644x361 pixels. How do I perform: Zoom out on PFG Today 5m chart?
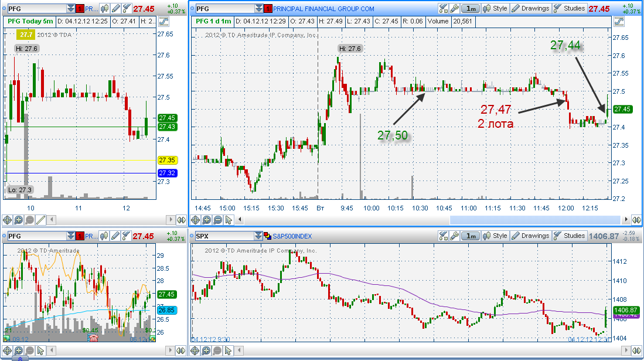tap(29, 220)
